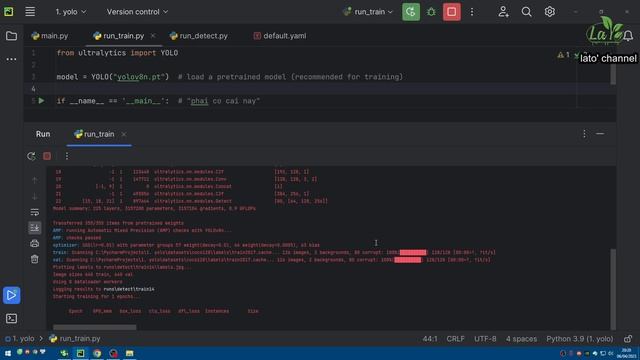Viewport: 640px width, 360px height.
Task: Click '1. yolo' breadcrumb in status bar
Action: (20, 339)
